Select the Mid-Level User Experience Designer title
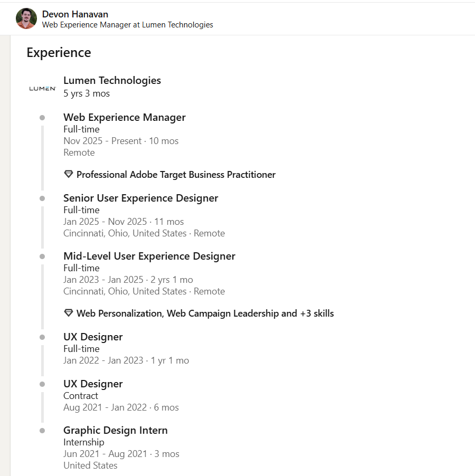This screenshot has height=476, width=475. pyautogui.click(x=149, y=256)
